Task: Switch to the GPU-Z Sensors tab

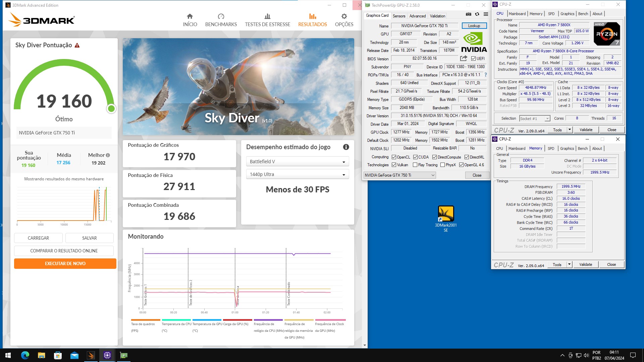Action: pyautogui.click(x=399, y=16)
